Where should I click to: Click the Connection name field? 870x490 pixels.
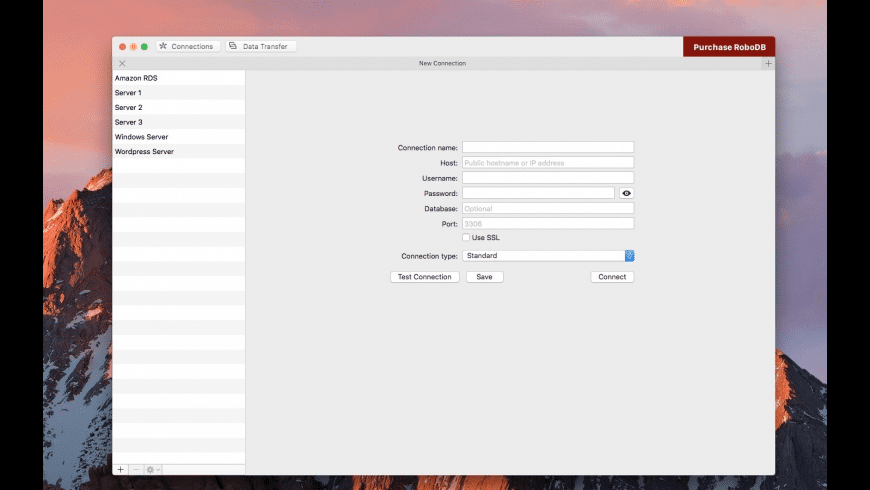(x=548, y=147)
